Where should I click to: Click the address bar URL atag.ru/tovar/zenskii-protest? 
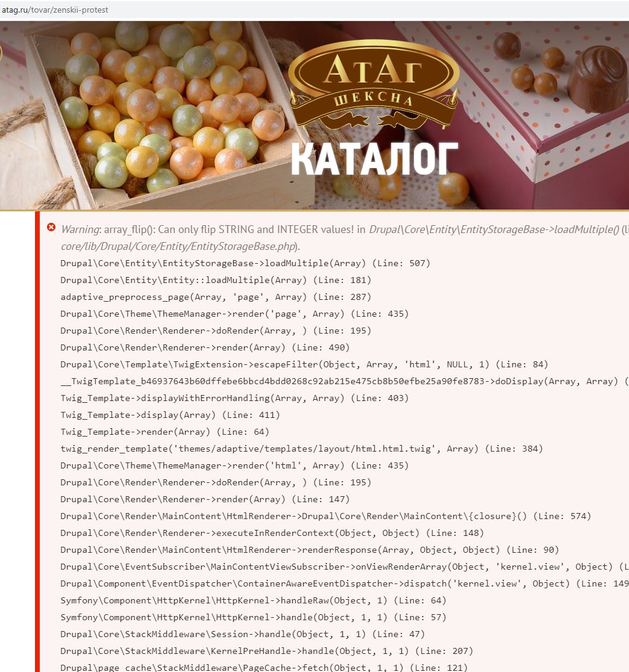55,10
